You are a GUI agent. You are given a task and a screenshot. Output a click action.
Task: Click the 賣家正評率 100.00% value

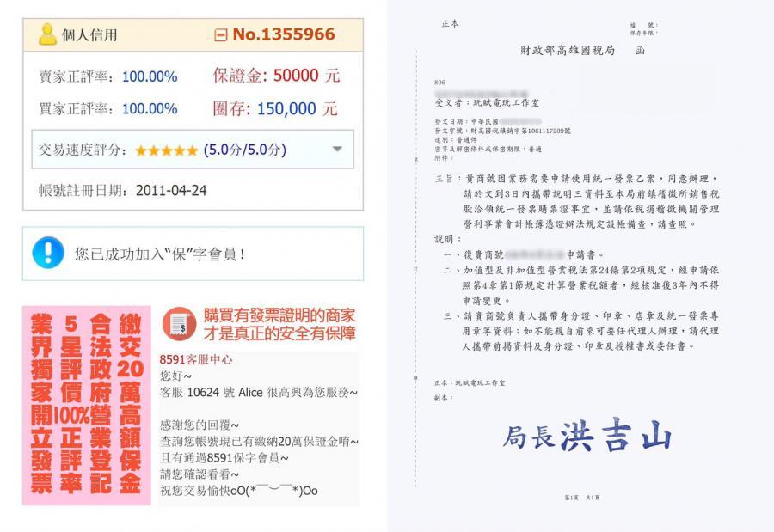pos(150,76)
